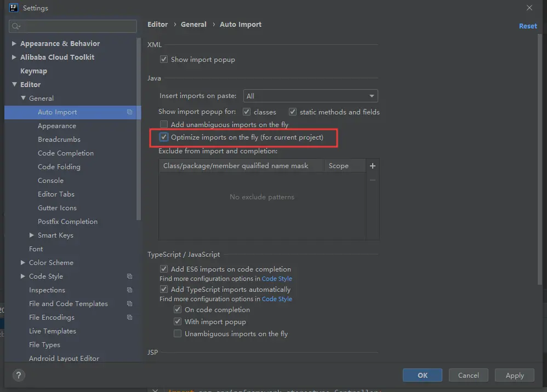Click the project-level icon beside Auto Import
This screenshot has height=392, width=547.
129,112
